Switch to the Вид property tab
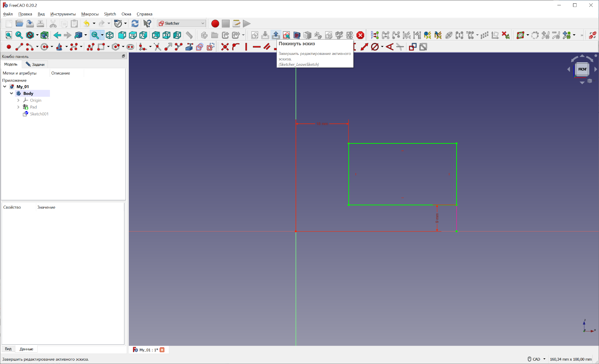The width and height of the screenshot is (599, 364). click(8, 349)
